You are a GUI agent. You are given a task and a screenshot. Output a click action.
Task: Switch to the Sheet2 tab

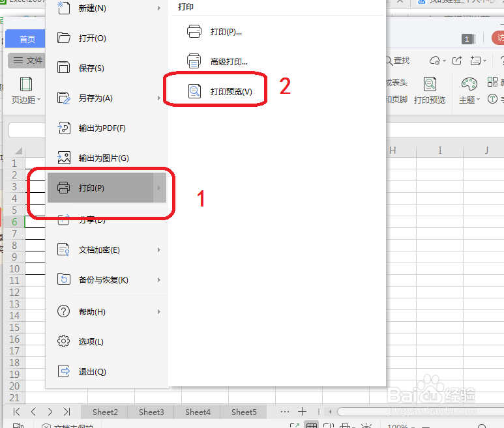(105, 412)
